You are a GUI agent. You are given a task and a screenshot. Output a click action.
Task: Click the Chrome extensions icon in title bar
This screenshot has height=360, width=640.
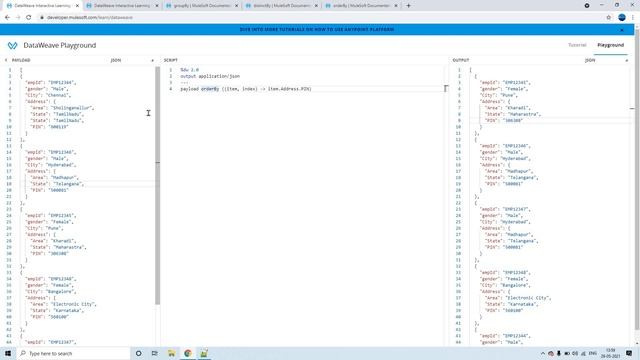click(x=587, y=6)
